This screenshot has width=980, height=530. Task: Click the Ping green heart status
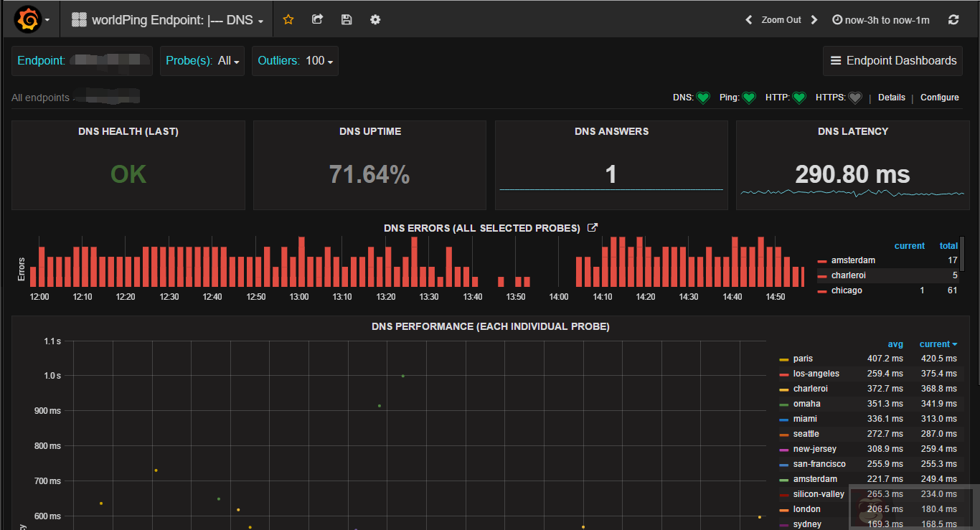click(749, 98)
